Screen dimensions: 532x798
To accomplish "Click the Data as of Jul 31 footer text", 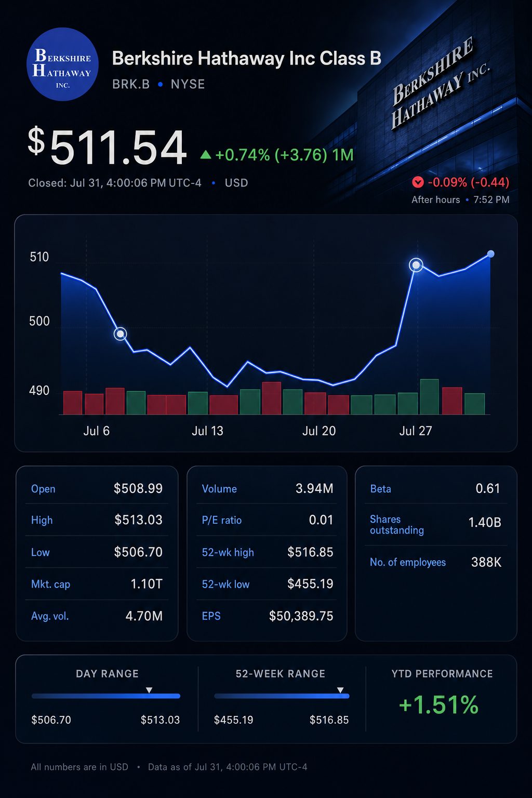I will coord(228,767).
